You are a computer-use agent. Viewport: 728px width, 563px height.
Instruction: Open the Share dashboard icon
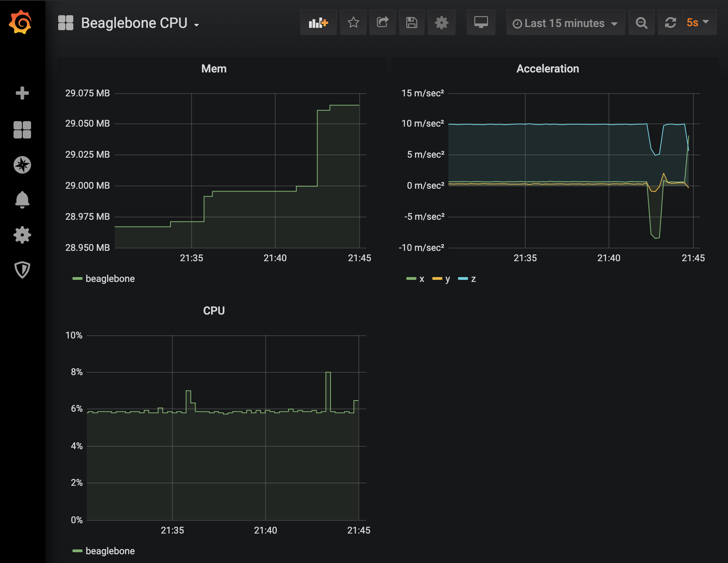tap(382, 23)
